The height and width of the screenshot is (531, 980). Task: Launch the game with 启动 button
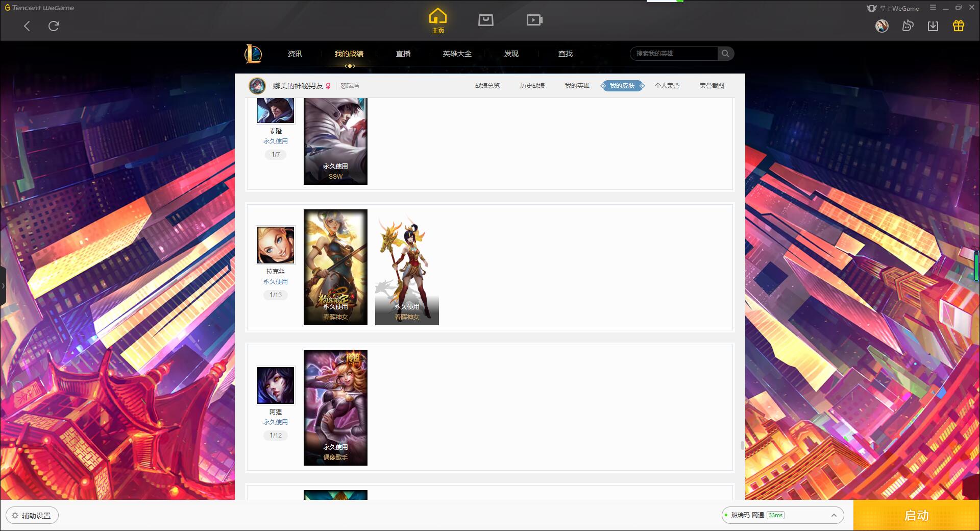(x=916, y=516)
